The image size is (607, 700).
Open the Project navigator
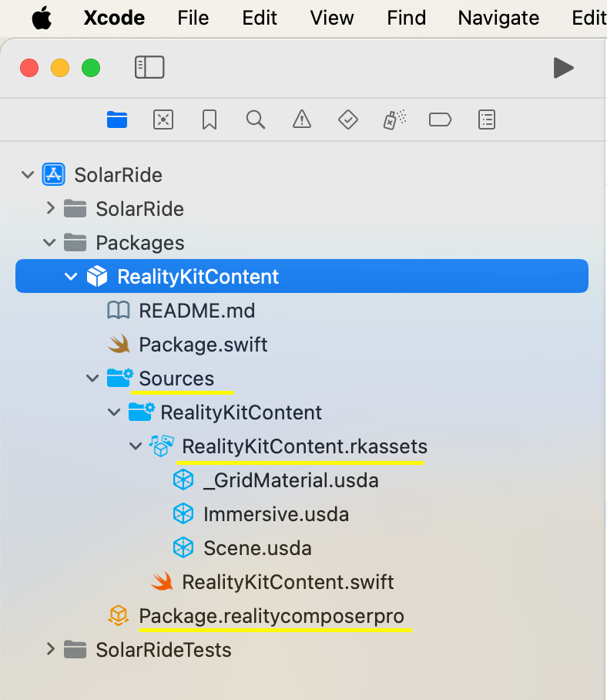(x=116, y=119)
